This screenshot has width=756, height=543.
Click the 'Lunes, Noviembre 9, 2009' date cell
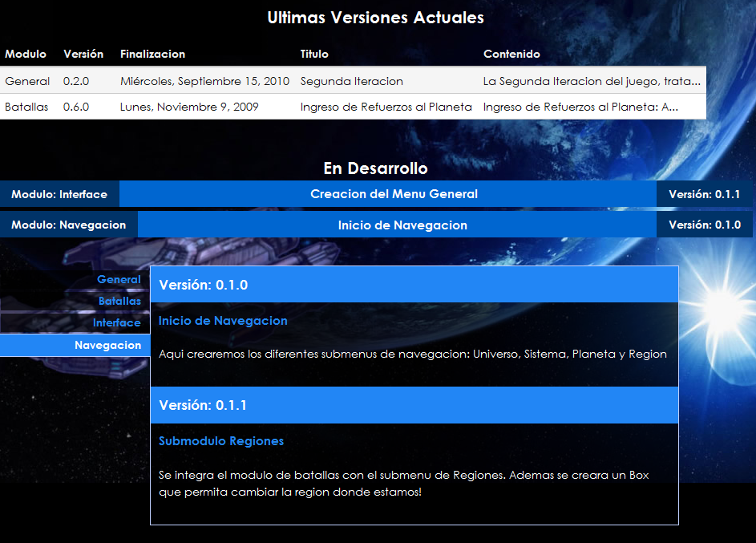point(189,107)
